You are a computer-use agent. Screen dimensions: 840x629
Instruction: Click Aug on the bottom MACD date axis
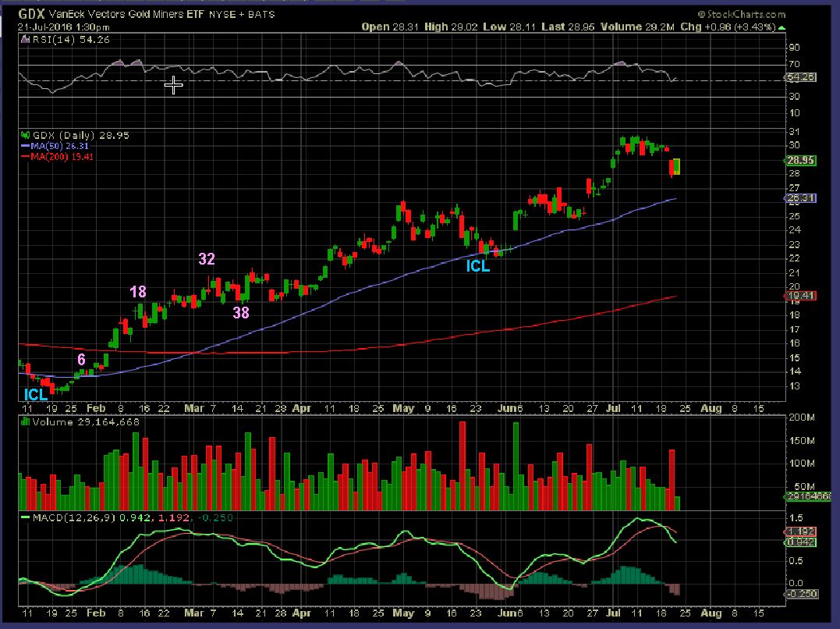(x=711, y=613)
